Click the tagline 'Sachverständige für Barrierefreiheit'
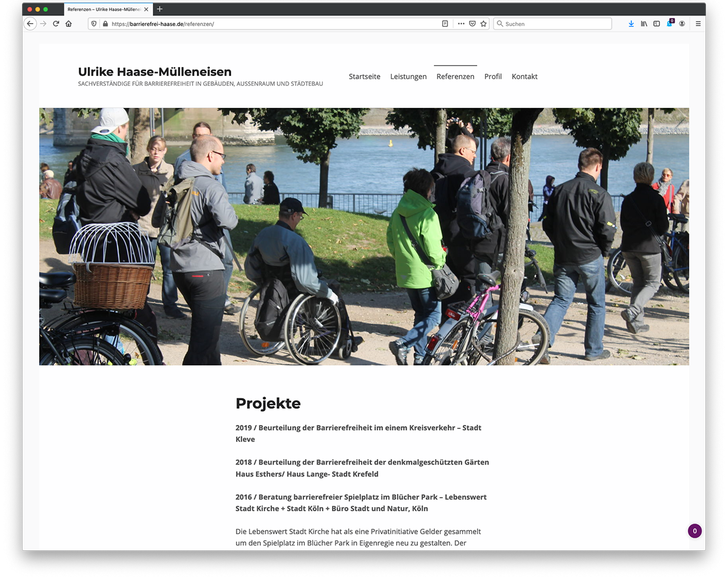 [200, 84]
